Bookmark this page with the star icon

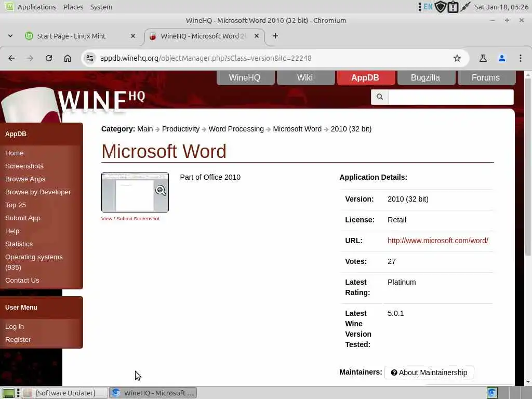click(x=457, y=58)
